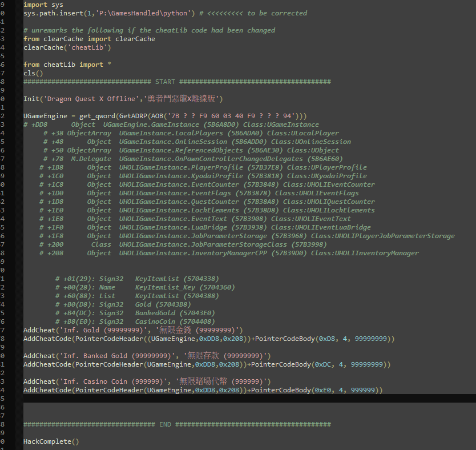Click the +DD8 UGameEngine.GameInstance comment
The image size is (476, 450).
coord(171,124)
